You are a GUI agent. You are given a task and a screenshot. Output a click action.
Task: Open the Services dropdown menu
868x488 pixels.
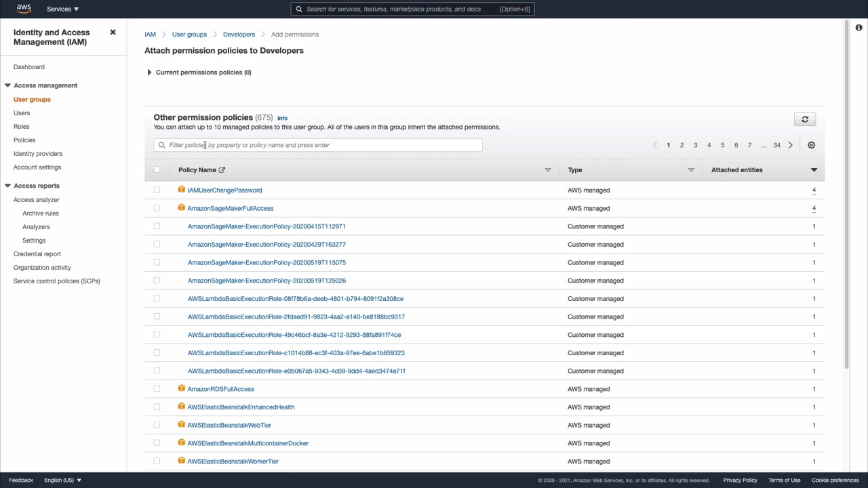[x=62, y=9]
